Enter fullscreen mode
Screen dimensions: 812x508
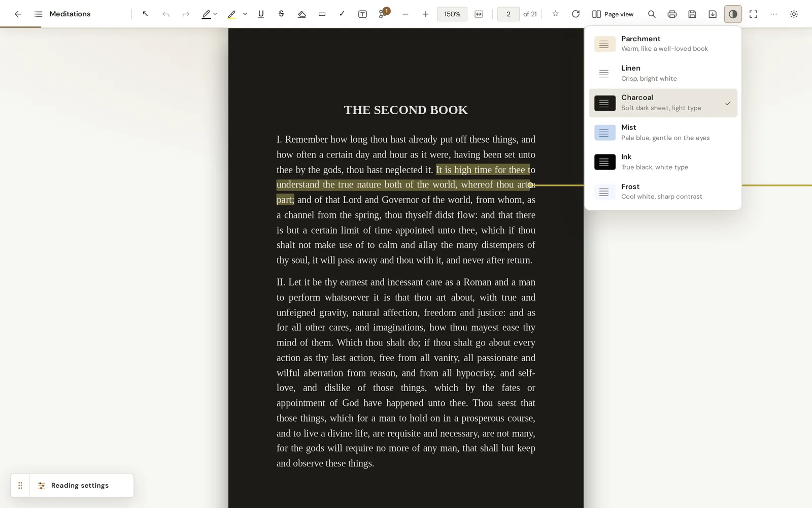[x=753, y=14]
